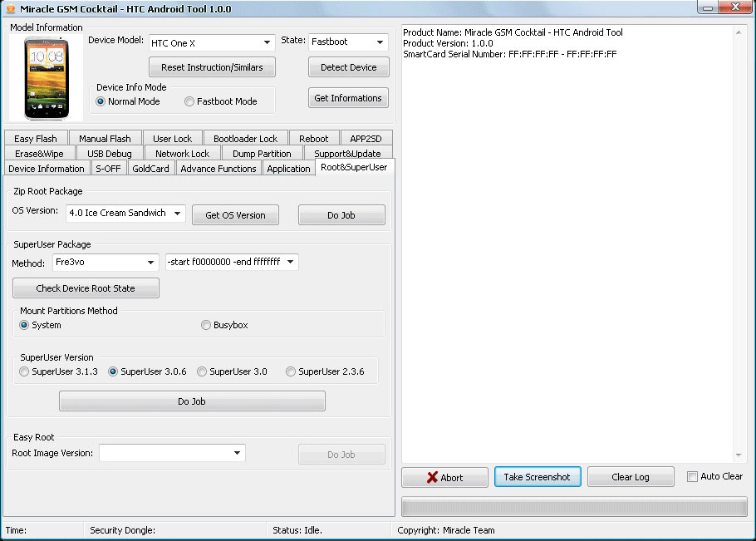
Task: Expand the OS Version dropdown
Action: tap(125, 213)
